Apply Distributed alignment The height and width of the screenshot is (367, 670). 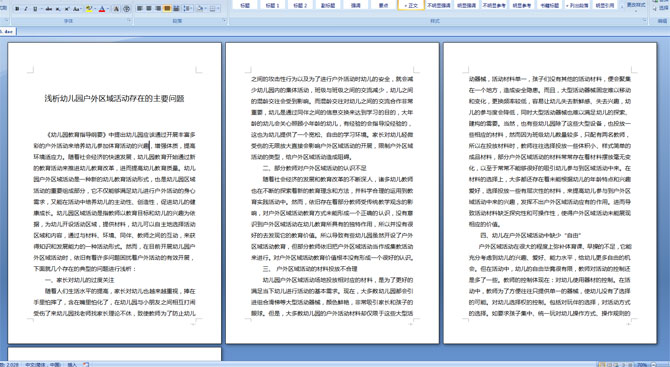point(176,9)
